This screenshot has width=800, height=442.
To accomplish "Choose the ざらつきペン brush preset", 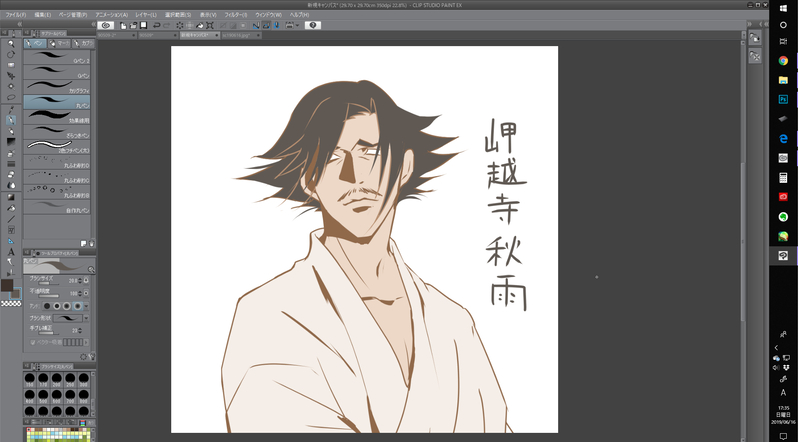I will [x=57, y=132].
